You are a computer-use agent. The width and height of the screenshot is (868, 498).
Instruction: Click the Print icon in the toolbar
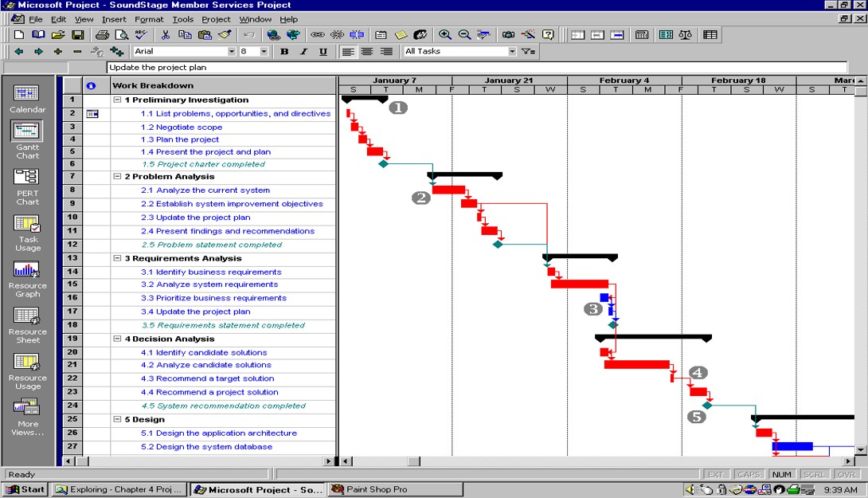point(102,35)
